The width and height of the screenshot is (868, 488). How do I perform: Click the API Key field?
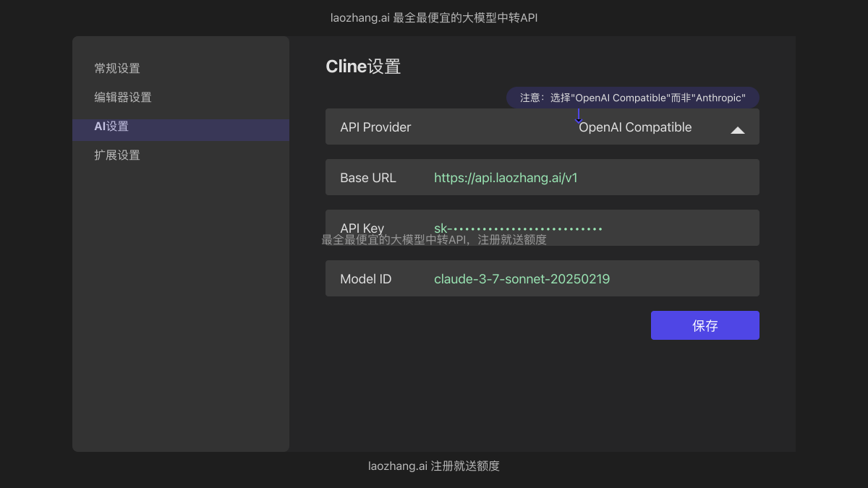tap(542, 228)
